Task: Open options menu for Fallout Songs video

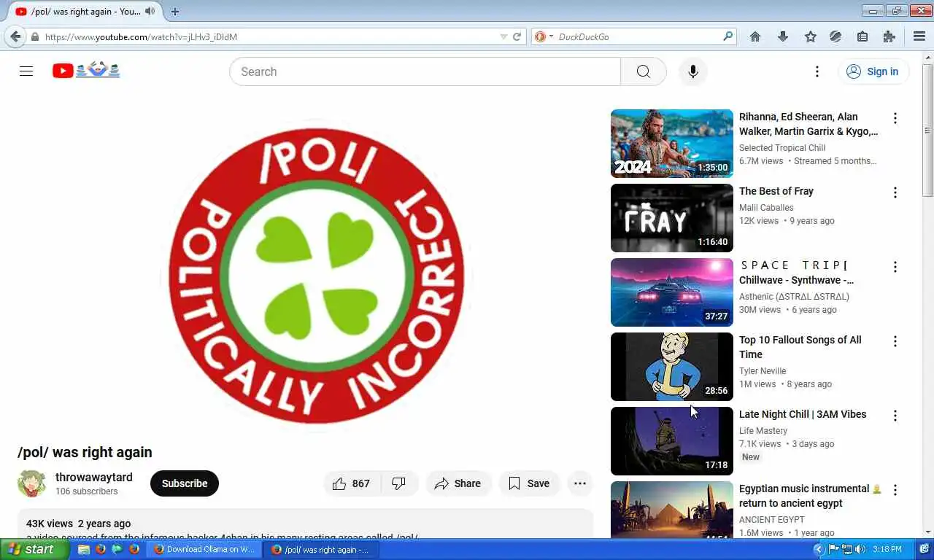Action: tap(895, 341)
